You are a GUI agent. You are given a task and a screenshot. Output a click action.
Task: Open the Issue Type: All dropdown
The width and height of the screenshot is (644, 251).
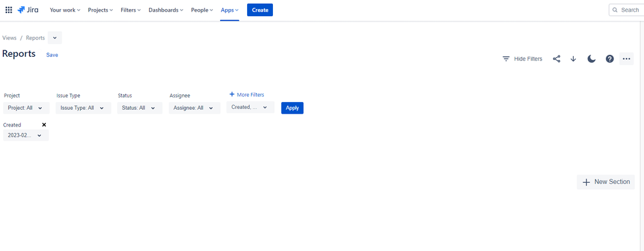click(x=83, y=108)
